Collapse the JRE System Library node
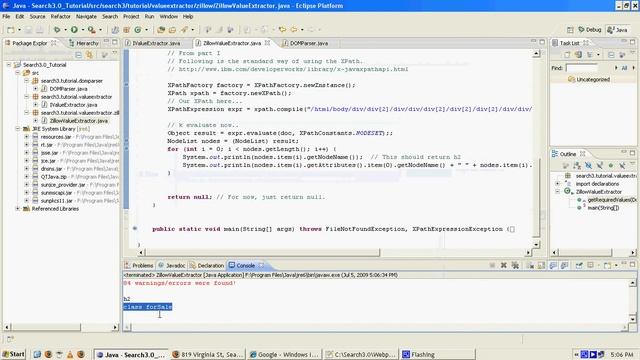 [18, 129]
